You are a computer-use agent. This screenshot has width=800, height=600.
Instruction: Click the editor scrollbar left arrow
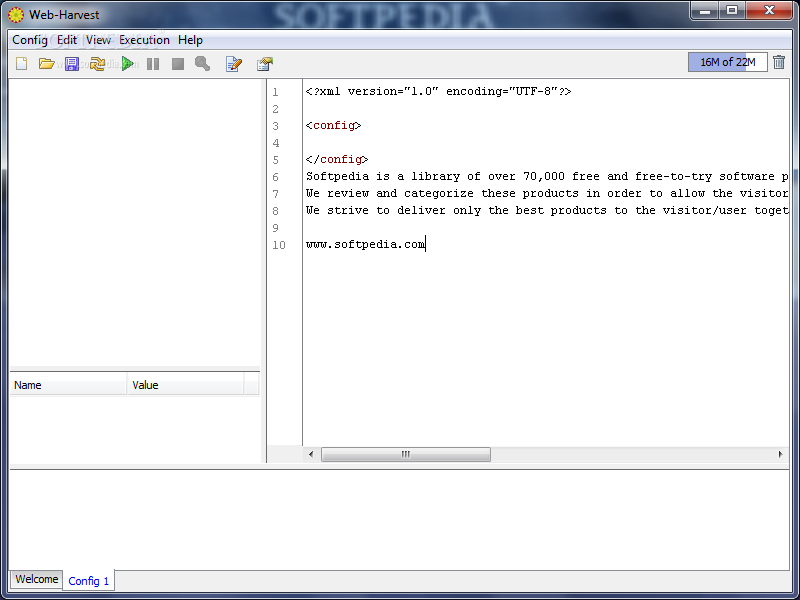(x=311, y=454)
